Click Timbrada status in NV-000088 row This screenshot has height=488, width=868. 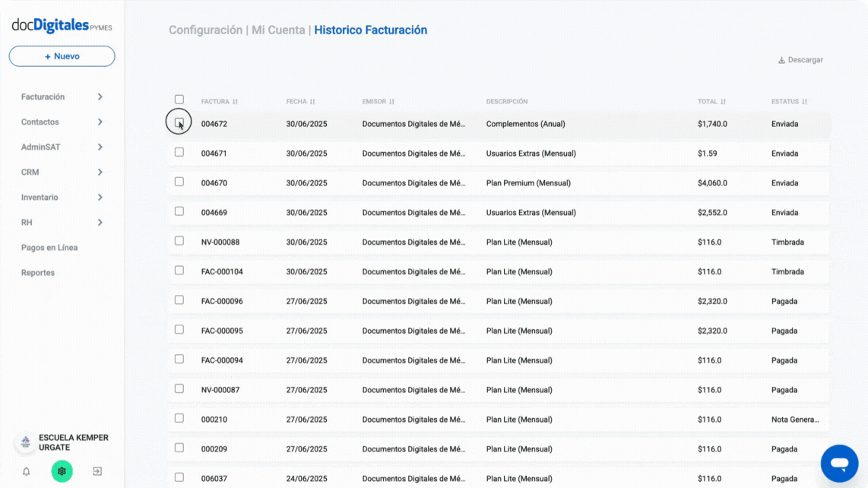(x=787, y=242)
